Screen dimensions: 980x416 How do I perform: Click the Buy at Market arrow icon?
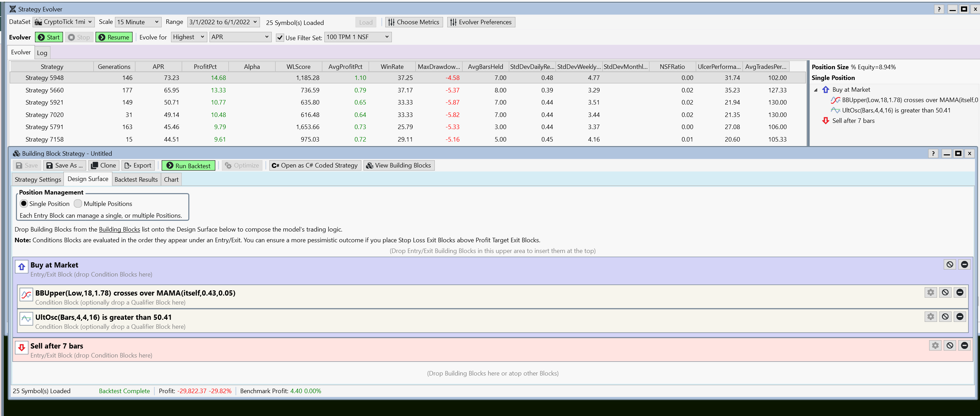[x=22, y=266]
